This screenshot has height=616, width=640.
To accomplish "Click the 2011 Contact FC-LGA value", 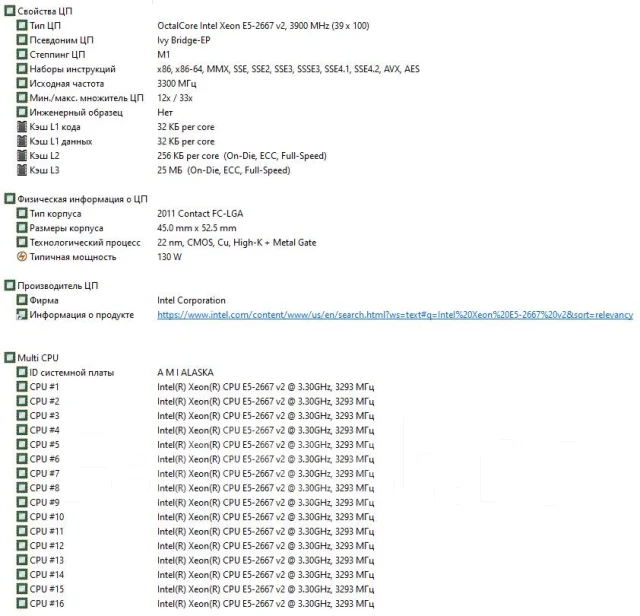I will click(x=200, y=213).
